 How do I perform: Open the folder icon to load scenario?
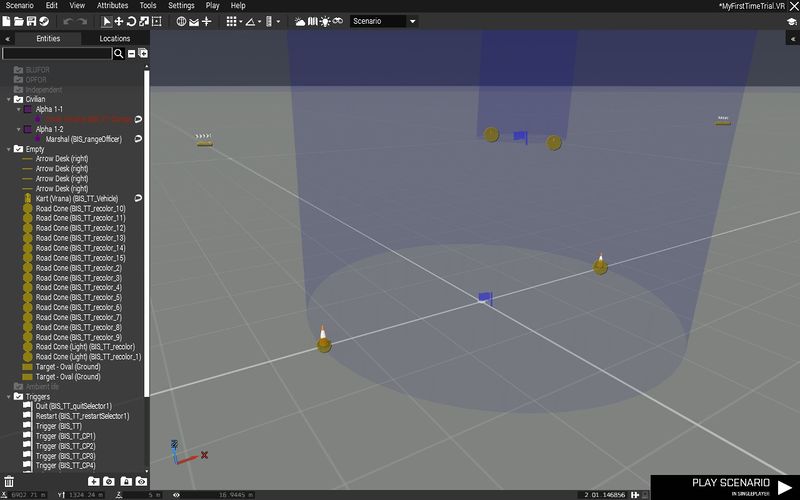pos(19,21)
